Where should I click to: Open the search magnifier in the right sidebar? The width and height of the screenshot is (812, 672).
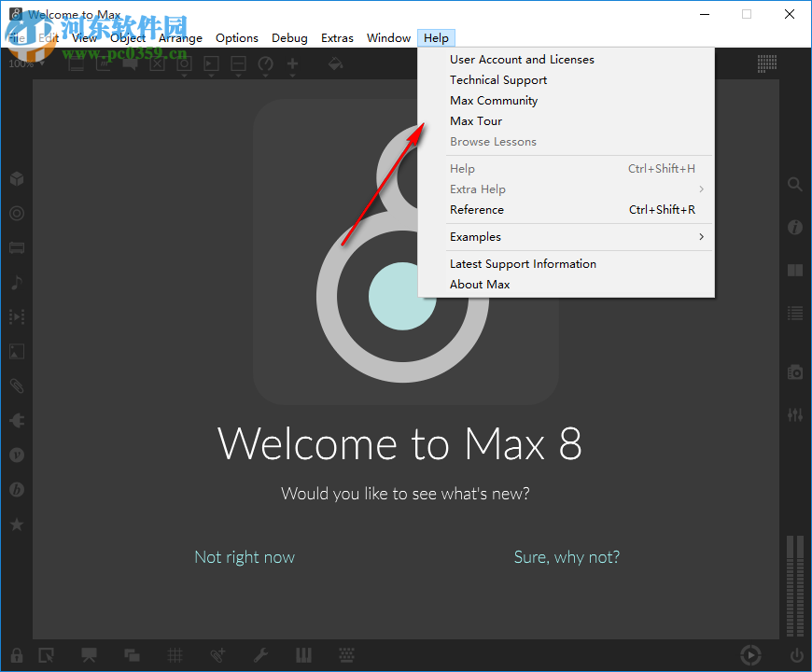[x=795, y=185]
